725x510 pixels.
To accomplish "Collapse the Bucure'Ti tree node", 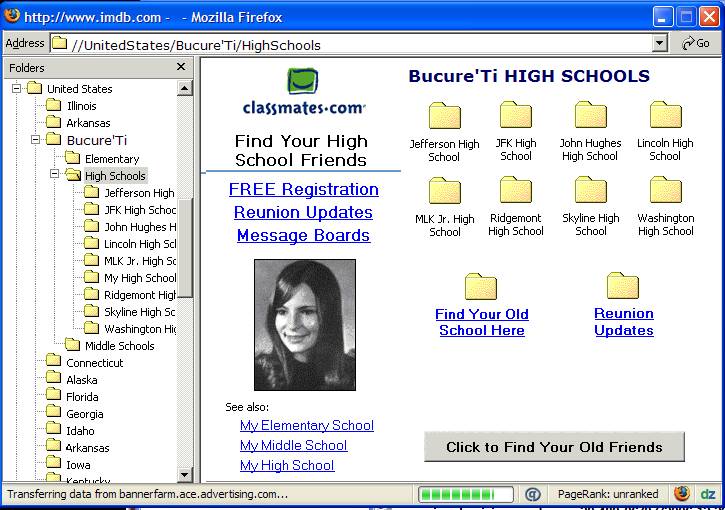I will tap(36, 139).
